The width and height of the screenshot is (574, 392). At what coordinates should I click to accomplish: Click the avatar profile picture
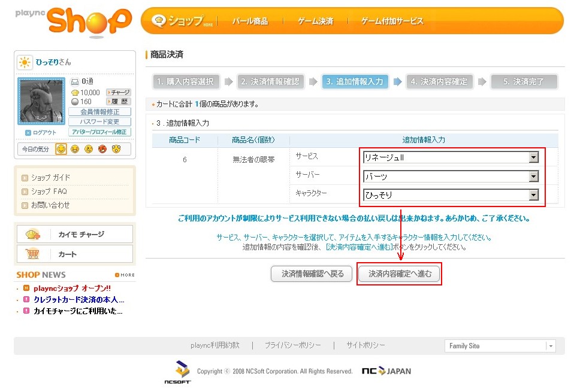point(41,101)
